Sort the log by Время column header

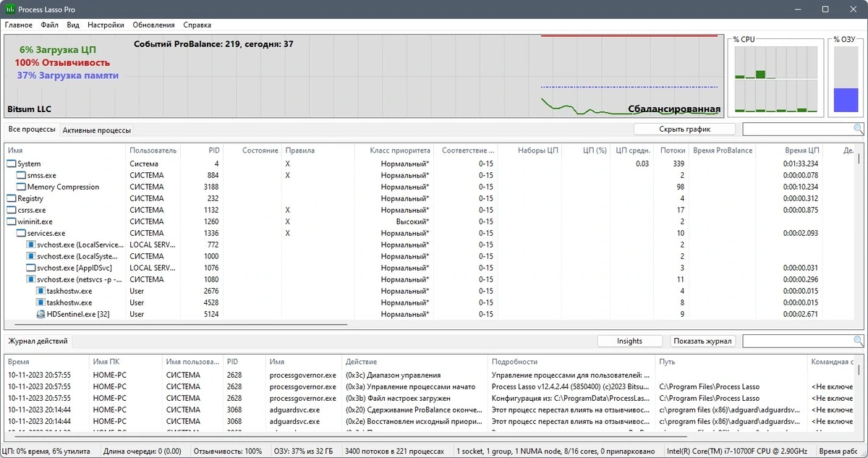[47, 362]
